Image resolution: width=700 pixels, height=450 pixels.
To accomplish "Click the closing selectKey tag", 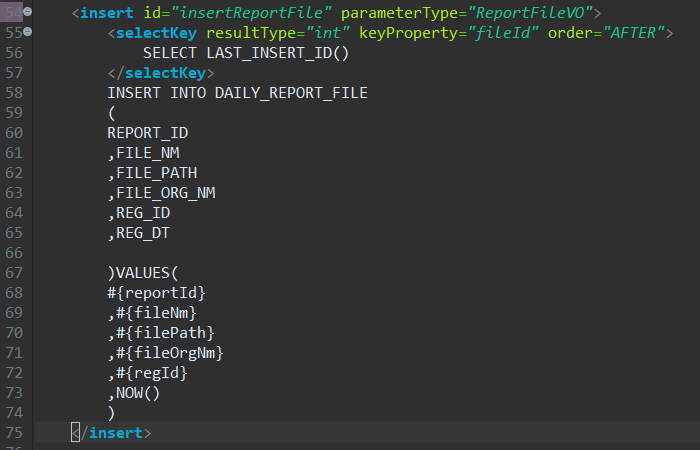I will point(161,73).
